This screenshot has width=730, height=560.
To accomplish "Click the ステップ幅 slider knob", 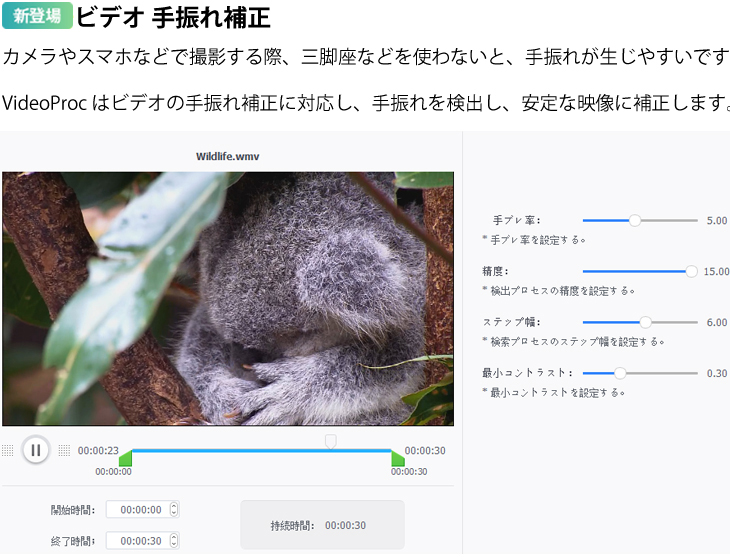I will click(645, 322).
